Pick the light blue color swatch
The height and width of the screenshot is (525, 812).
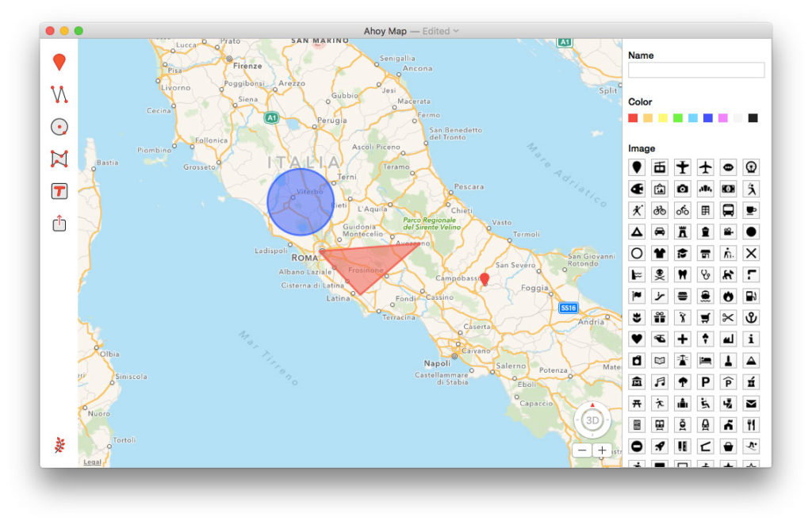click(x=693, y=118)
